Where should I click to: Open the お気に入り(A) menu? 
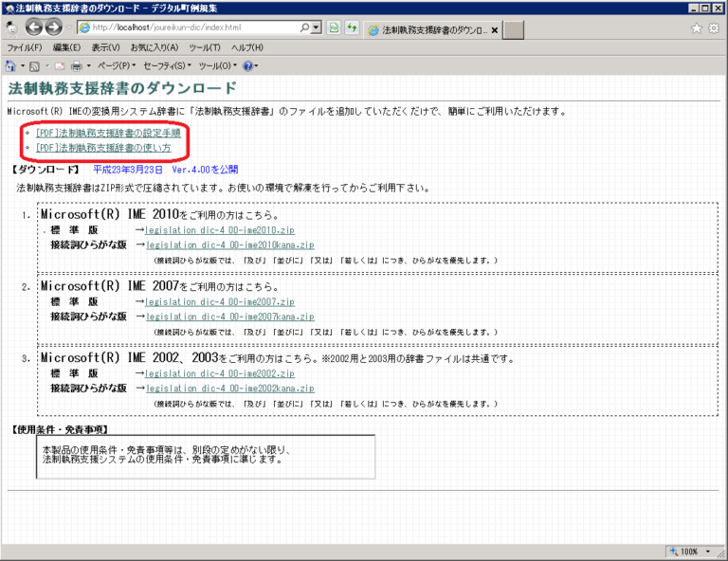click(154, 47)
